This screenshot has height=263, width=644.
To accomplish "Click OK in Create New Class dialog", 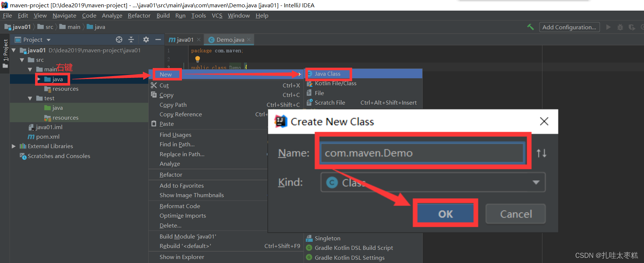I will click(x=446, y=214).
